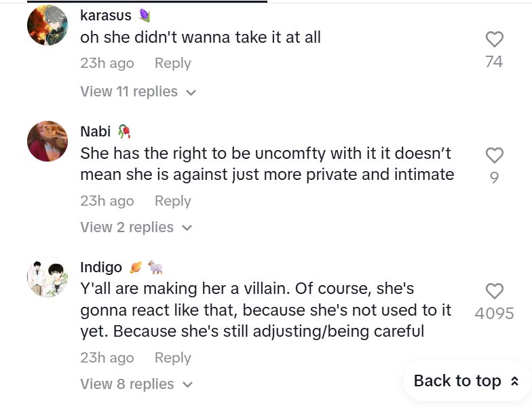Expand View 2 replies under Nabi
Image resolution: width=532 pixels, height=408 pixels.
136,227
